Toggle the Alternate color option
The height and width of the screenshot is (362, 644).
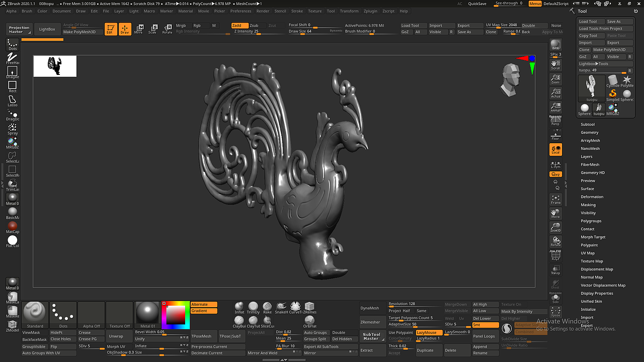[204, 304]
